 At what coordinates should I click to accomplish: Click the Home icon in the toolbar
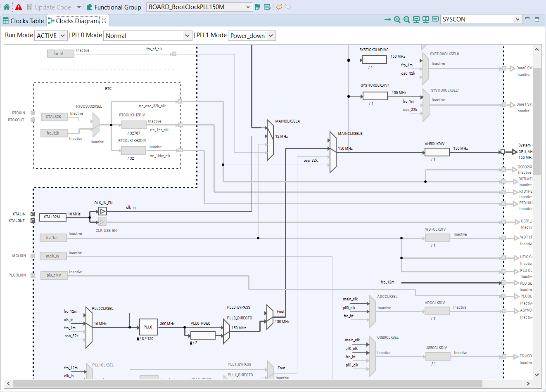(x=7, y=7)
